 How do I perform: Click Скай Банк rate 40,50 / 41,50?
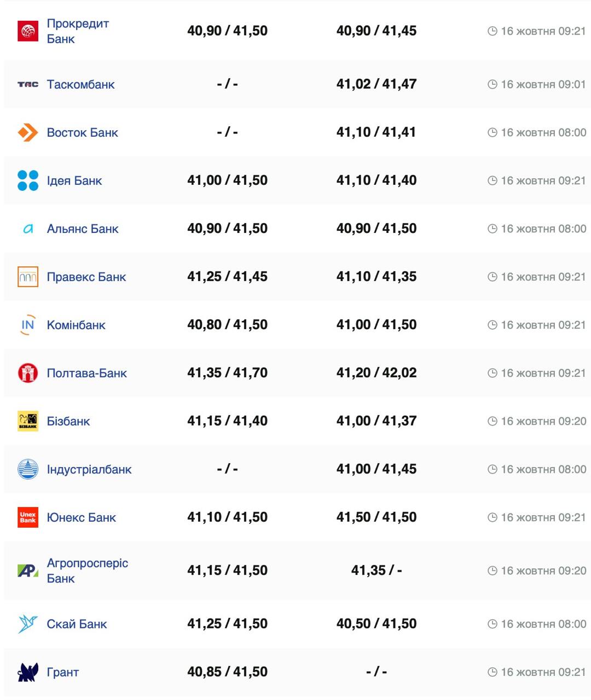(x=376, y=624)
